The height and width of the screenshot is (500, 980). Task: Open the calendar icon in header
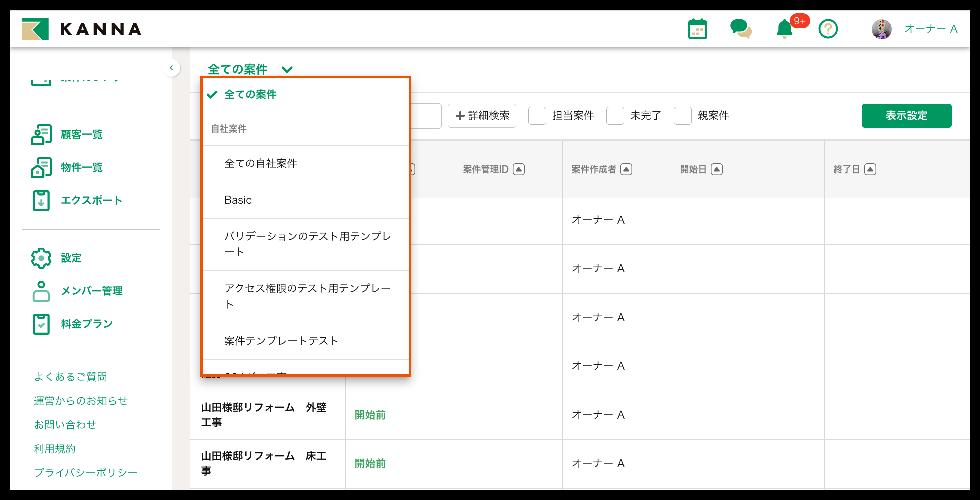[697, 29]
